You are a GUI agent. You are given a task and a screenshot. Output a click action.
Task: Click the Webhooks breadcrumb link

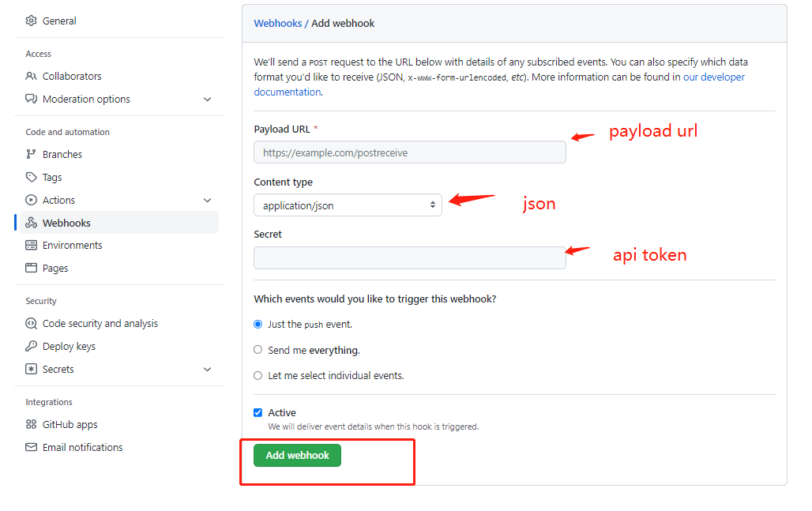click(277, 24)
